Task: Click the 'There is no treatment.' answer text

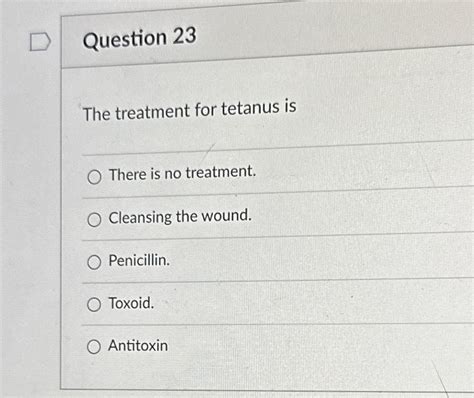Action: (x=182, y=173)
